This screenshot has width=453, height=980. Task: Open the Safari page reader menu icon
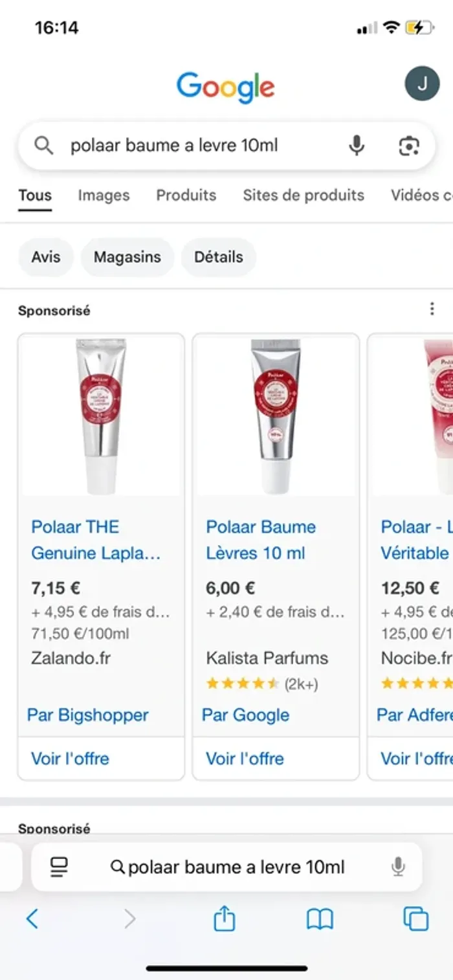tap(60, 867)
